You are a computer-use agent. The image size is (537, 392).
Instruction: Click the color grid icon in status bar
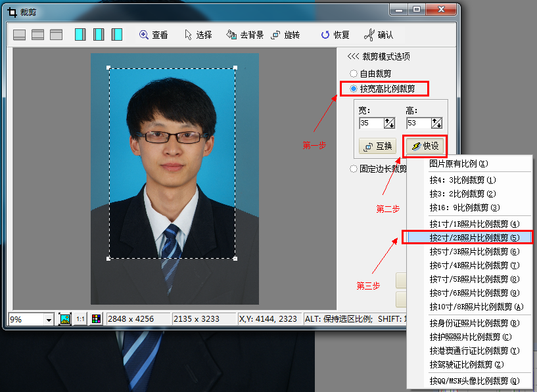(96, 319)
